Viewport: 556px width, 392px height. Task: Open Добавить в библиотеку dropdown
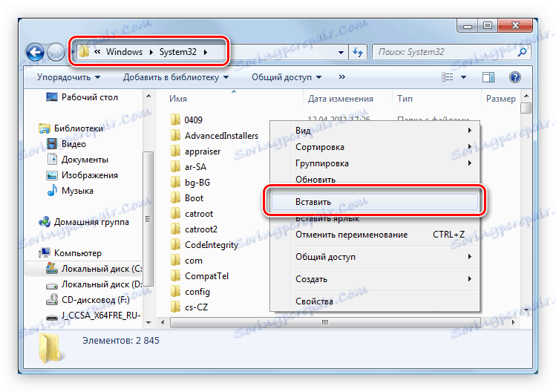176,77
